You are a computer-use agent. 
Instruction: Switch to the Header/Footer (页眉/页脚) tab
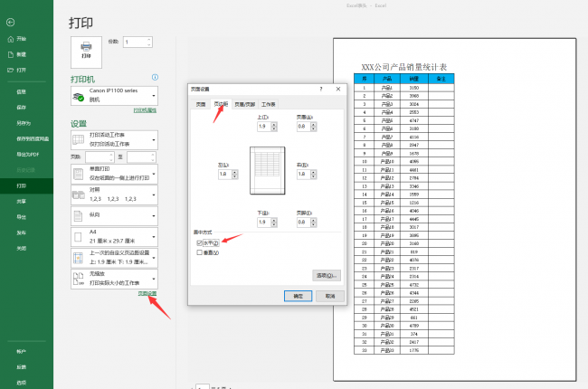(244, 104)
